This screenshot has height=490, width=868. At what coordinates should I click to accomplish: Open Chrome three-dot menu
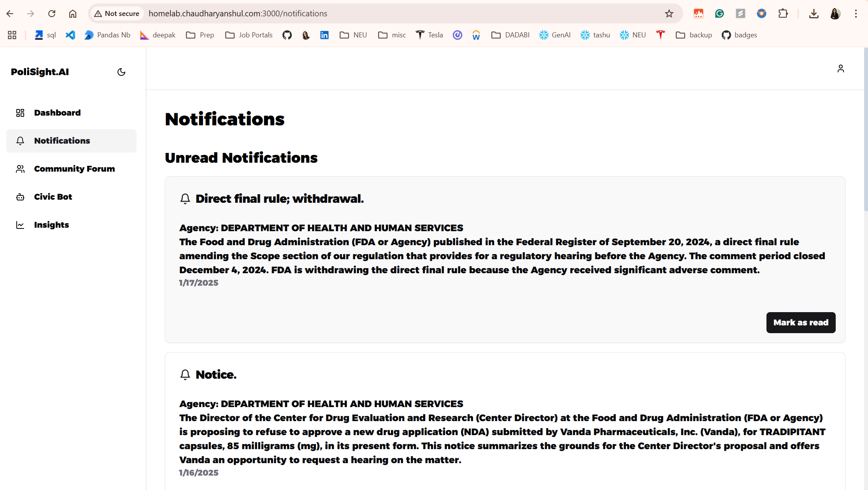pos(856,14)
